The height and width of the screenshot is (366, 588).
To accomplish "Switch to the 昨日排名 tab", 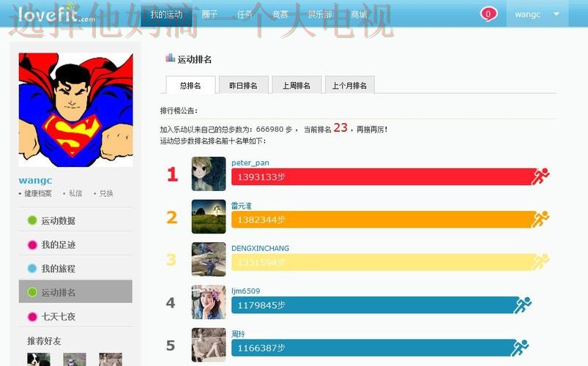I will (243, 86).
